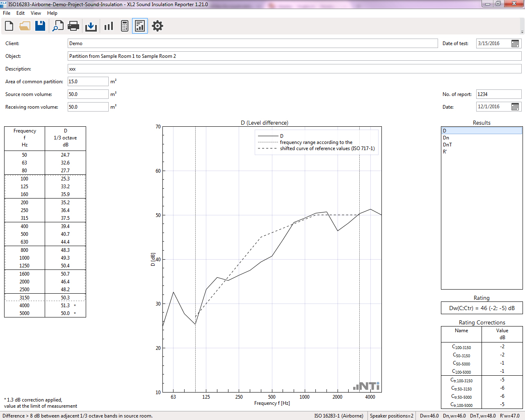Open print preview from the toolbar
The image size is (525, 420).
(x=57, y=26)
